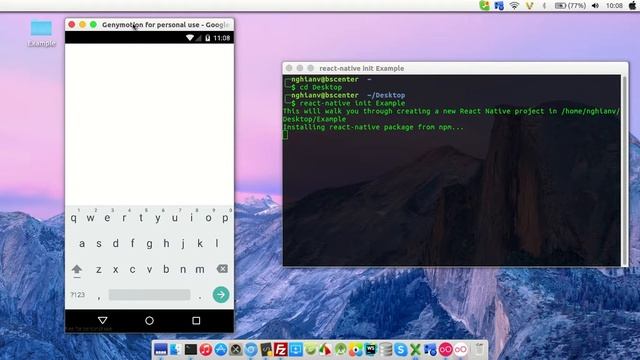Tap the z key

click(99, 269)
